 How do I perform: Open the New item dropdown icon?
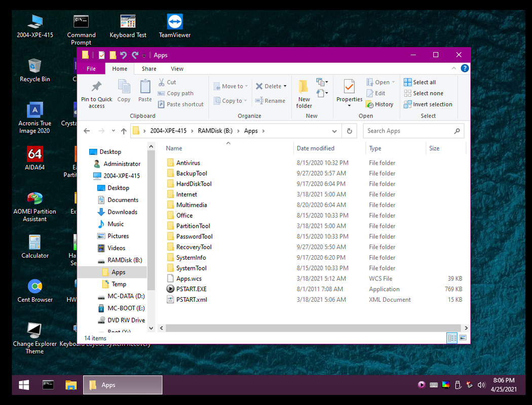322,82
